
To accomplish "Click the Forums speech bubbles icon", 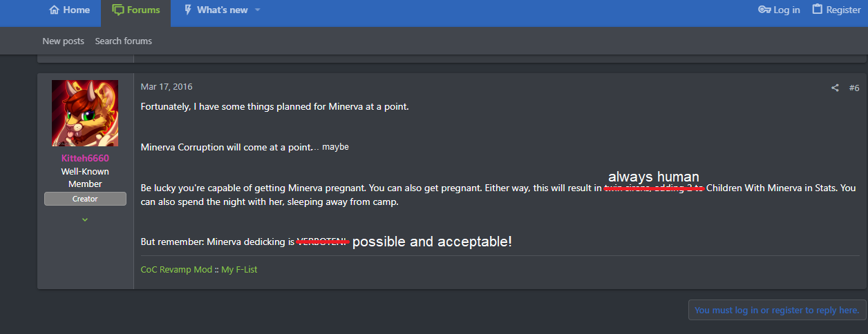I will (x=118, y=10).
